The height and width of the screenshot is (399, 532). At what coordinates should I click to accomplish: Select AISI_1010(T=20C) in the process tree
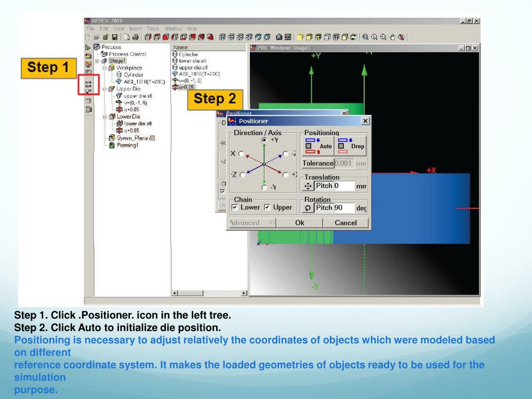[x=144, y=82]
